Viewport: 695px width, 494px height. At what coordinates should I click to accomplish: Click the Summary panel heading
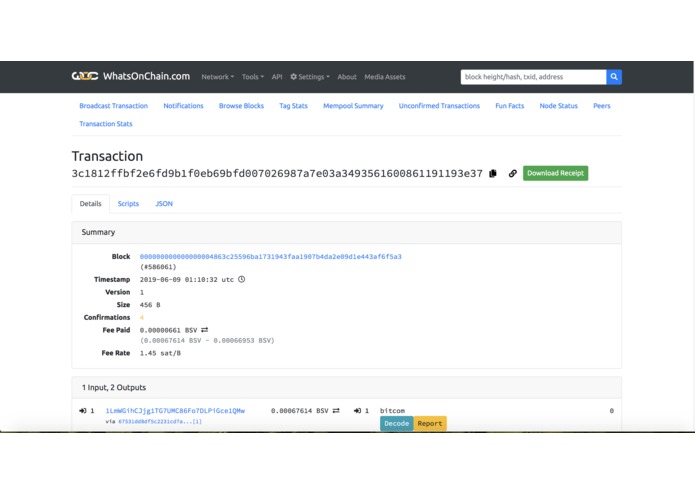(98, 232)
